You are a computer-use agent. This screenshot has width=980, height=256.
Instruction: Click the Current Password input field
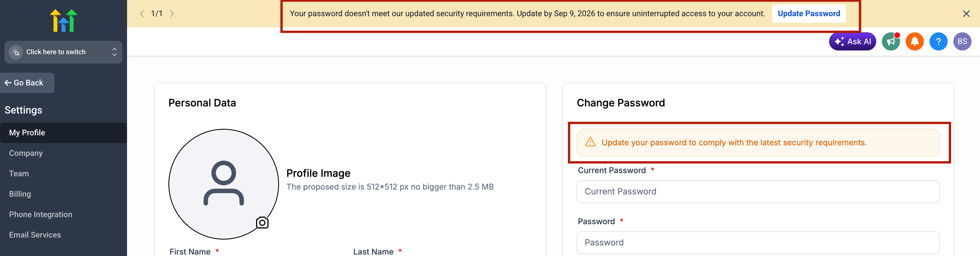click(x=758, y=192)
